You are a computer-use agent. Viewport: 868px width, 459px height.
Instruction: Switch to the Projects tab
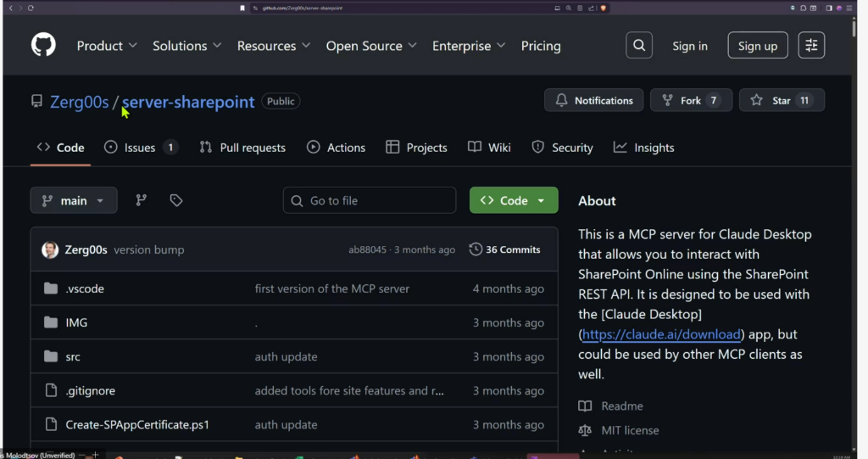click(x=416, y=148)
